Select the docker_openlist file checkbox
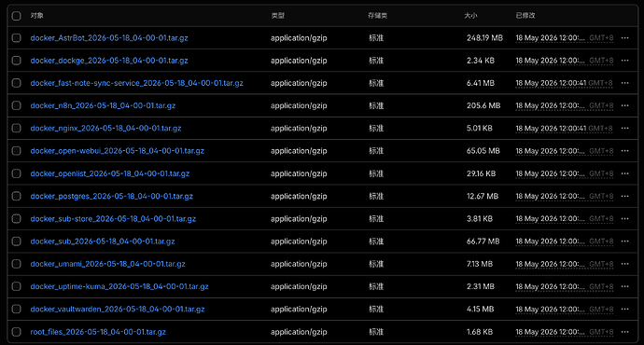This screenshot has height=345, width=644. coord(17,173)
